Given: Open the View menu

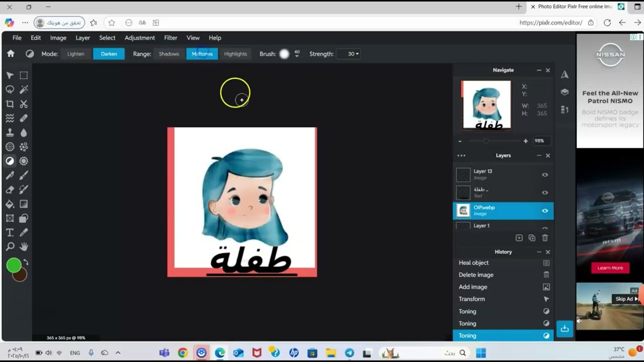Looking at the screenshot, I should coord(193,38).
